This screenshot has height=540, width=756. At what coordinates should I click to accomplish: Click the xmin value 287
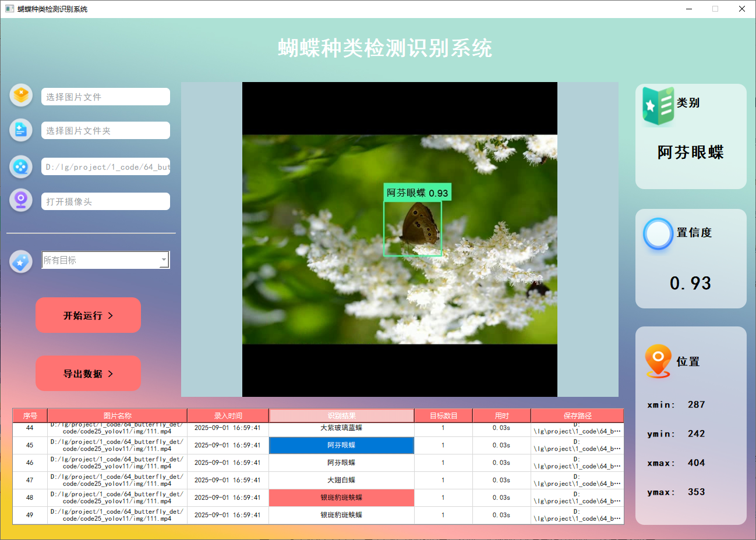pyautogui.click(x=696, y=404)
